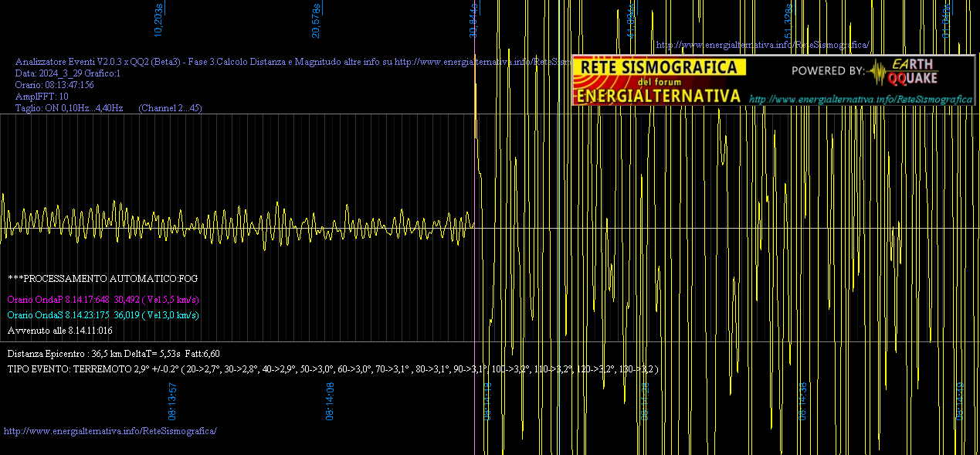Click the magenta 'Orario OndaP 8.14.17:648' line
The image size is (980, 455).
point(103,300)
